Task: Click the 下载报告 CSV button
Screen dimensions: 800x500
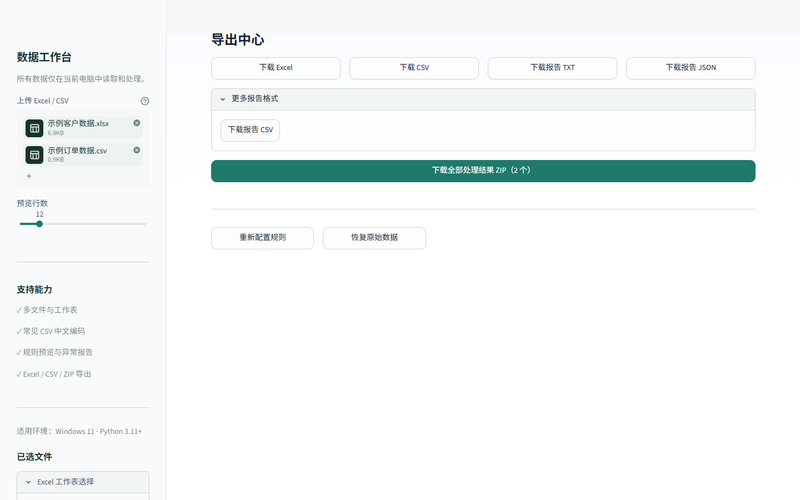Action: pos(250,130)
